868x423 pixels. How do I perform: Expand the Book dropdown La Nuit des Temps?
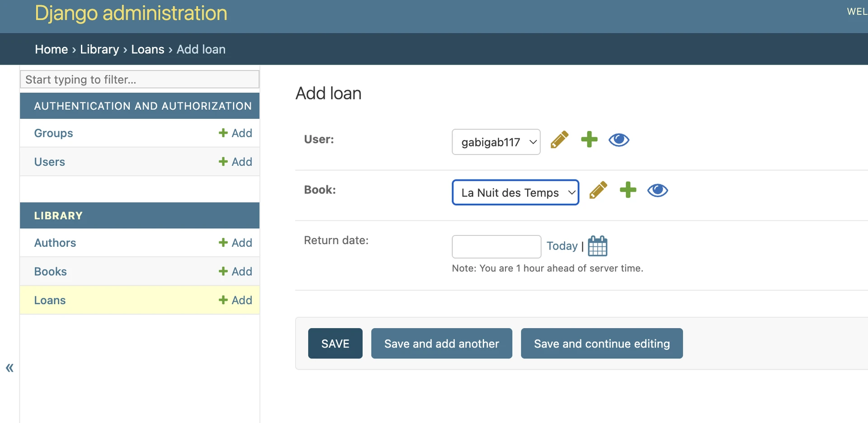click(515, 193)
